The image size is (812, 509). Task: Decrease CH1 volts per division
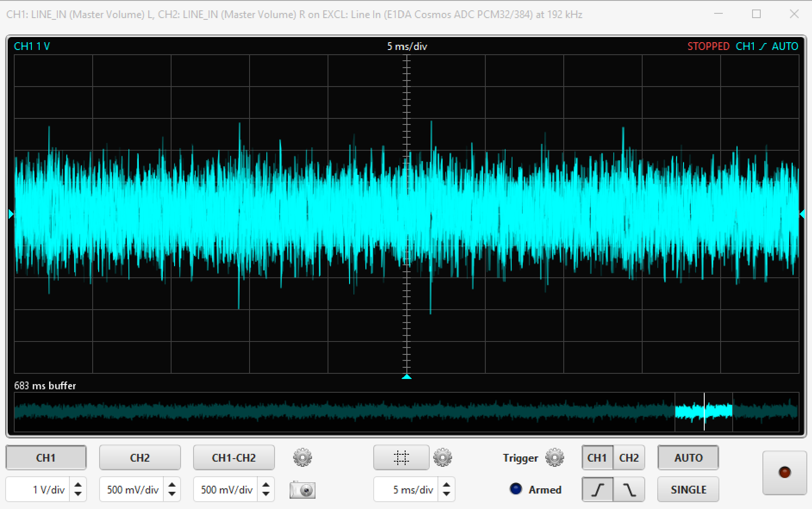tap(78, 494)
